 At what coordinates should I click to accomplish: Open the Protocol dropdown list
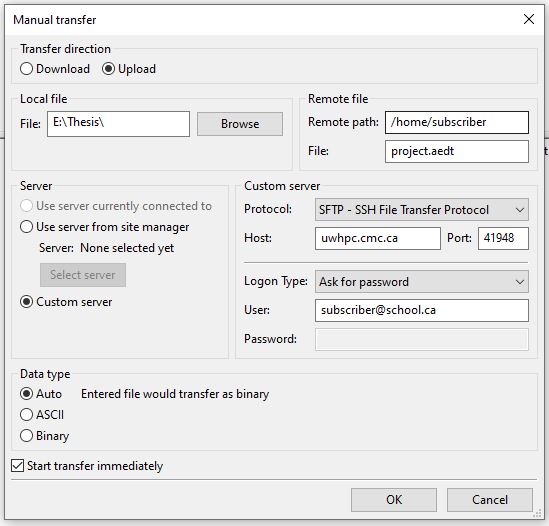(x=422, y=210)
